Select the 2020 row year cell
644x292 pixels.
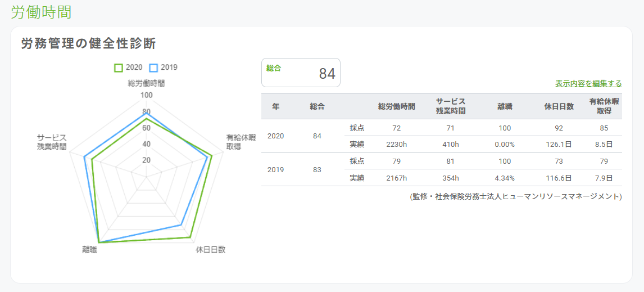(275, 136)
